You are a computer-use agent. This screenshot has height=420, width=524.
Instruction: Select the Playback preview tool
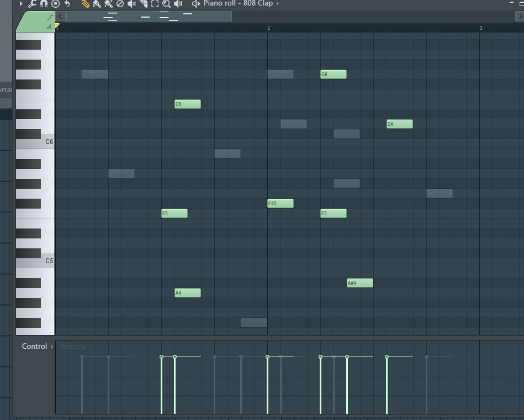(x=177, y=4)
